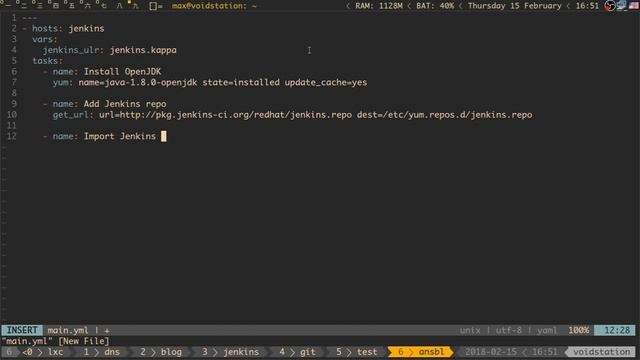Select tmux window 2 blog
Screen dimensions: 640x360
[160, 352]
